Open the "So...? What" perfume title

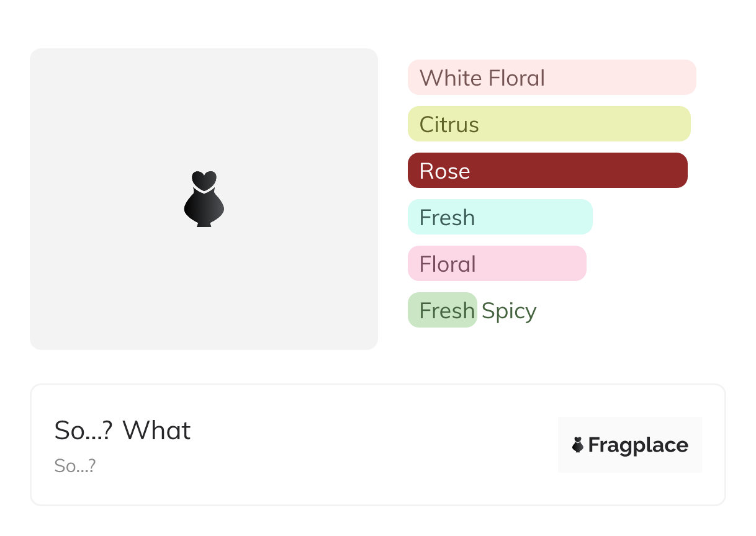click(x=122, y=431)
